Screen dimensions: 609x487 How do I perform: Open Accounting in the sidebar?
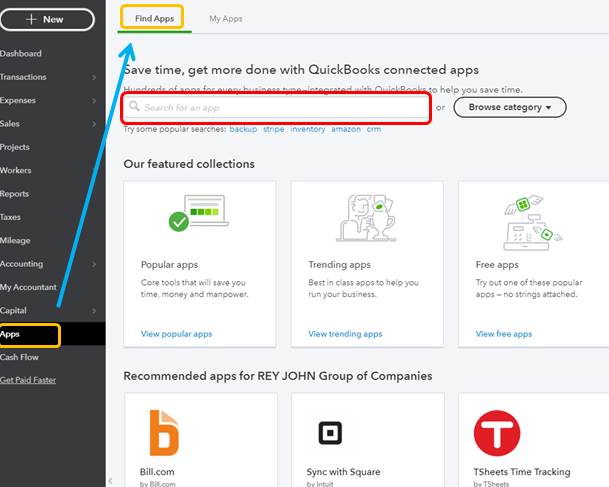point(21,264)
